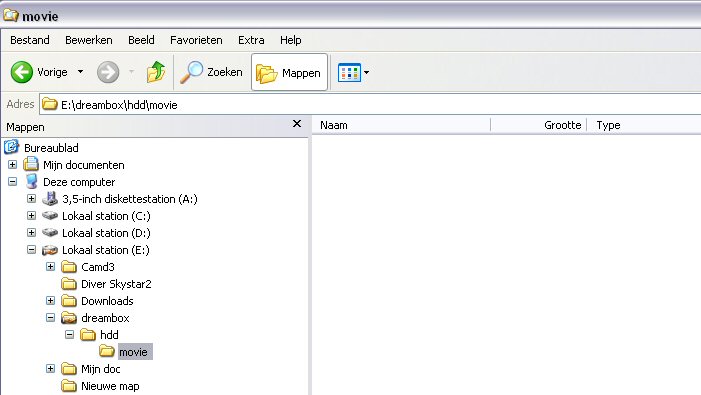701x395 pixels.
Task: Expand the Downloads folder node
Action: coord(51,300)
